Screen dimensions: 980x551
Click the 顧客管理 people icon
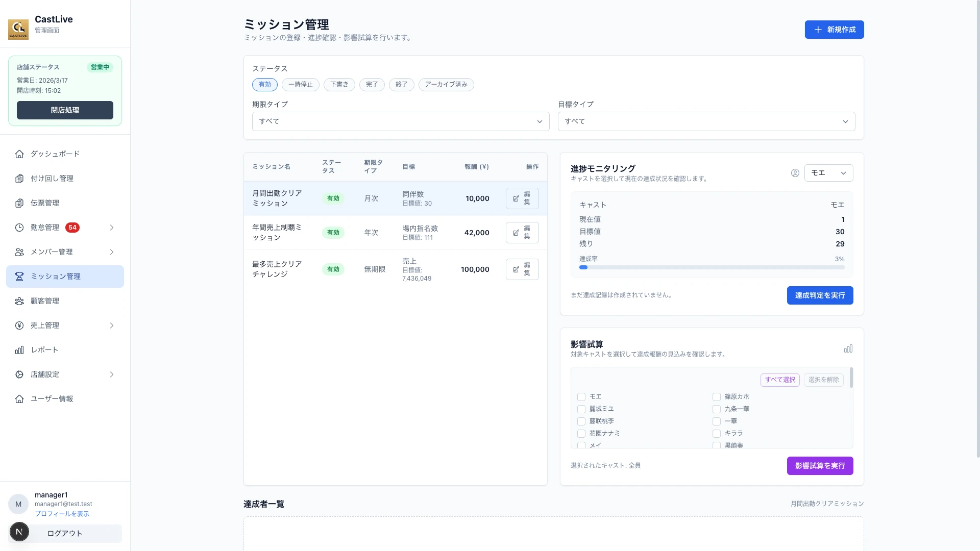click(x=19, y=300)
